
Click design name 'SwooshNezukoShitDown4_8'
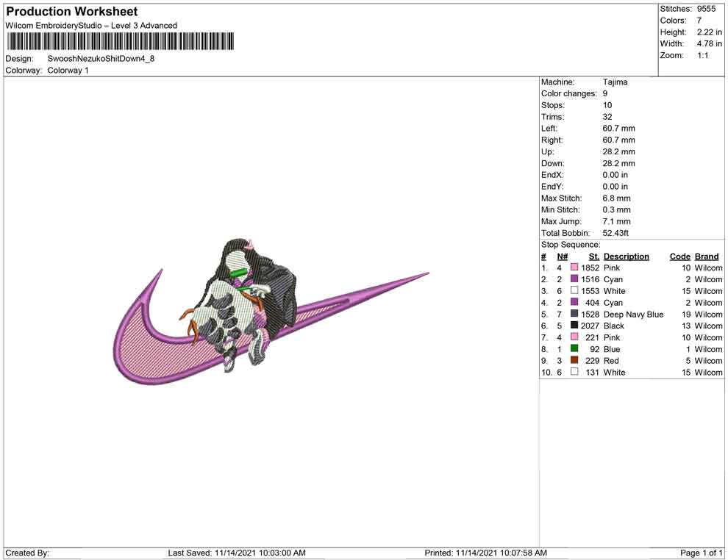pos(101,59)
